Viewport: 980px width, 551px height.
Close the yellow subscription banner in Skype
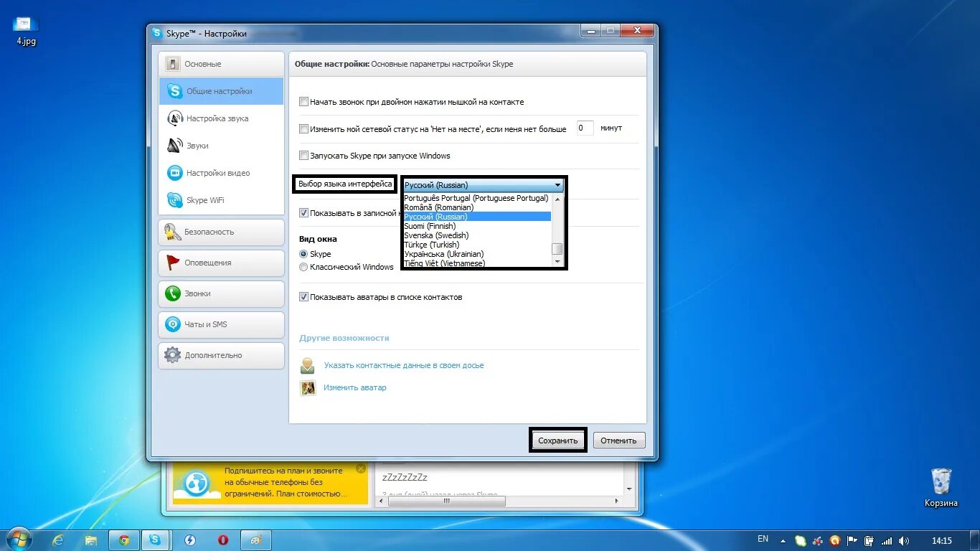pos(361,468)
